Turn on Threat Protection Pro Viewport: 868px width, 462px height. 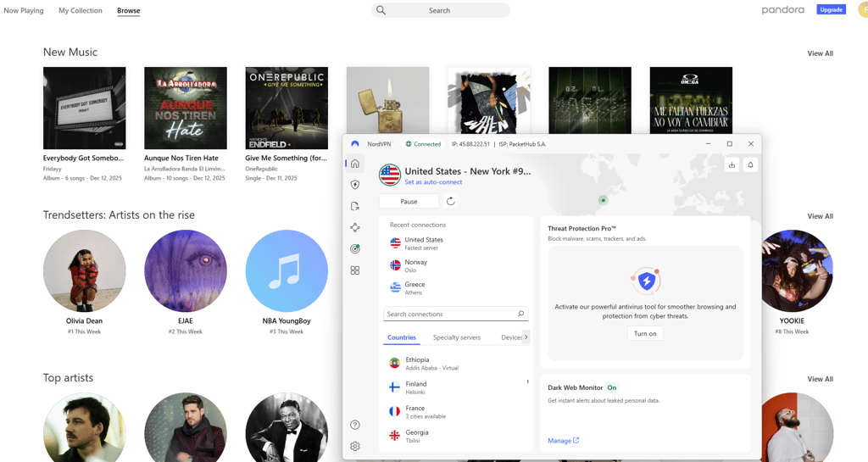coord(645,334)
